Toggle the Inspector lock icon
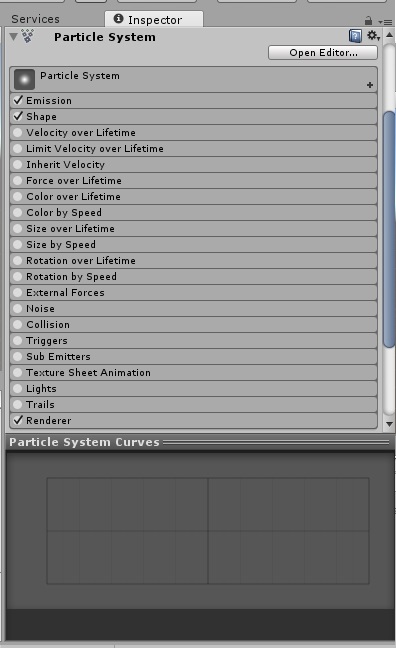The image size is (396, 648). tap(368, 20)
